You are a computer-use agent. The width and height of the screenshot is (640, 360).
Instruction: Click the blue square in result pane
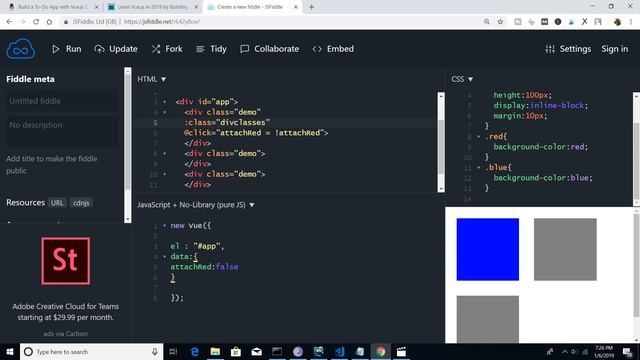[488, 249]
